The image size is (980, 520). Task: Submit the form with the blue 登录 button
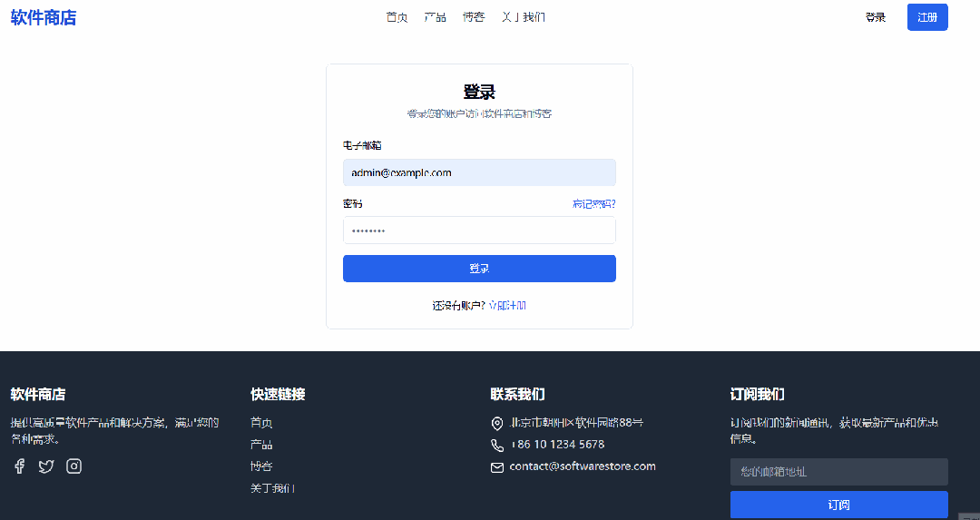coord(479,269)
